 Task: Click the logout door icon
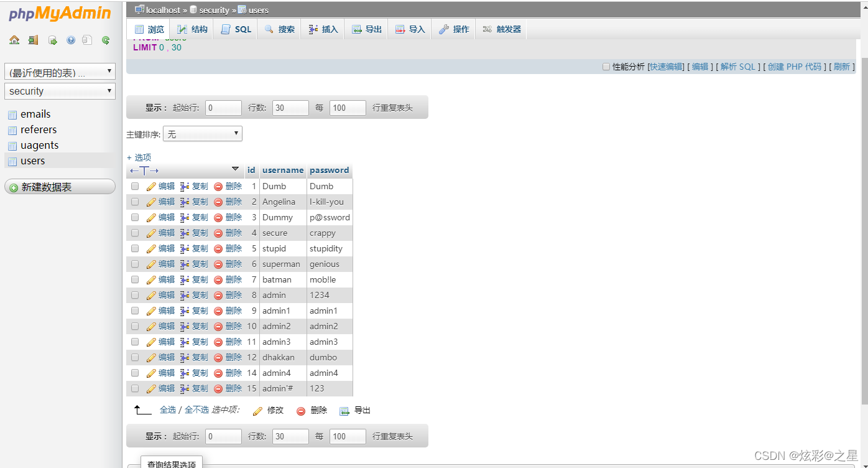coord(33,40)
